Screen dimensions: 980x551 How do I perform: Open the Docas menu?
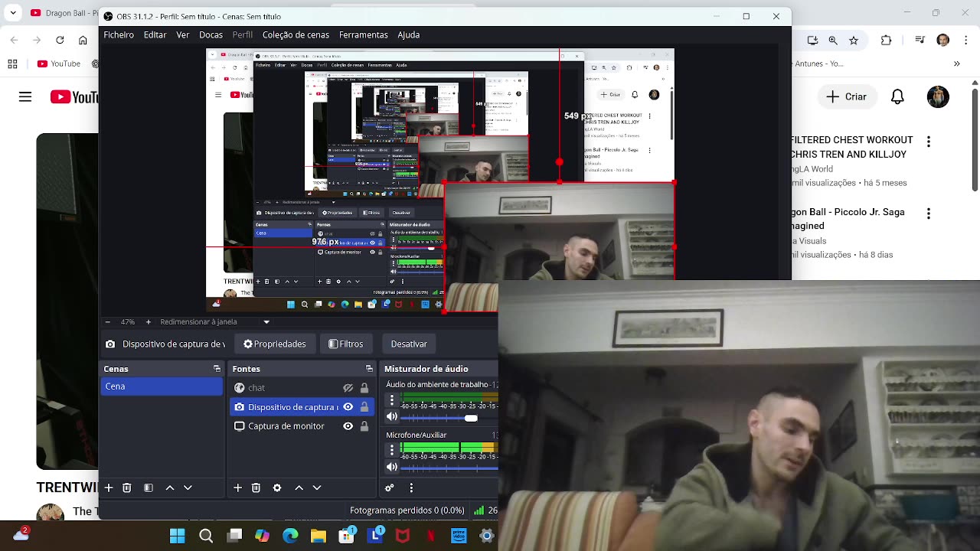pyautogui.click(x=211, y=34)
